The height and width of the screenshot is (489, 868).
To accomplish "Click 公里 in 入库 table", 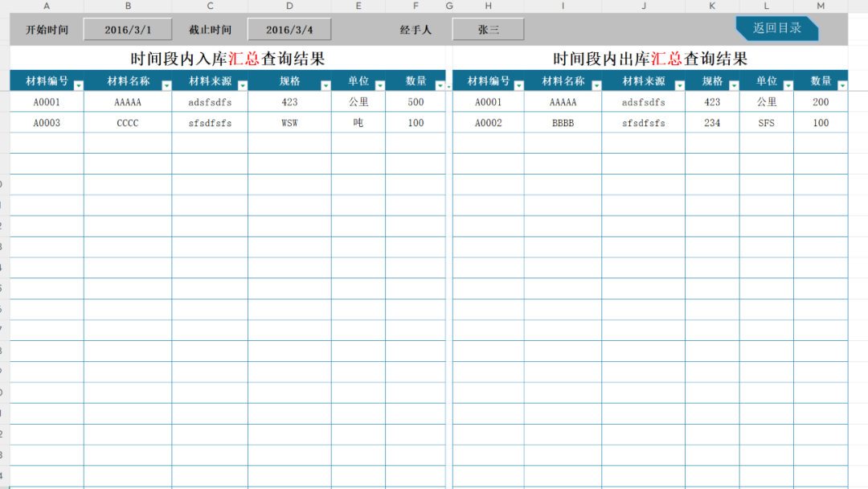I will click(x=358, y=102).
